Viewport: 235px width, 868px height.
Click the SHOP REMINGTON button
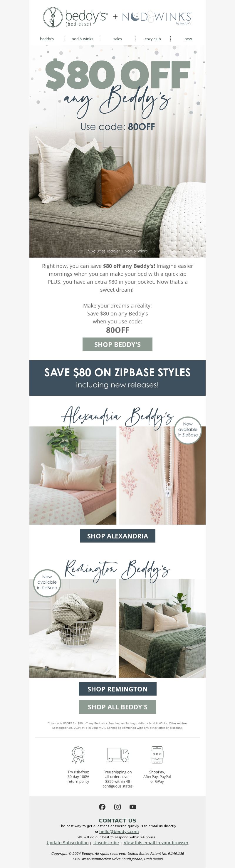tap(117, 689)
